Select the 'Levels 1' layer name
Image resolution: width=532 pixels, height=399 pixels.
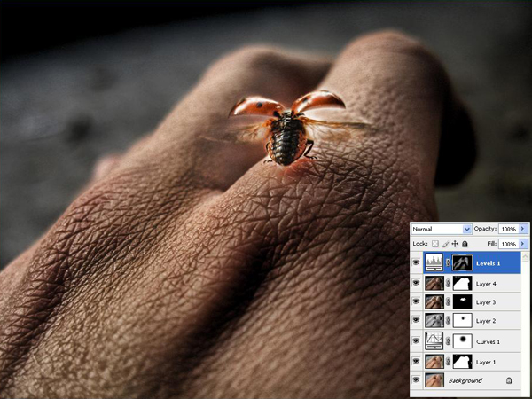pyautogui.click(x=489, y=263)
